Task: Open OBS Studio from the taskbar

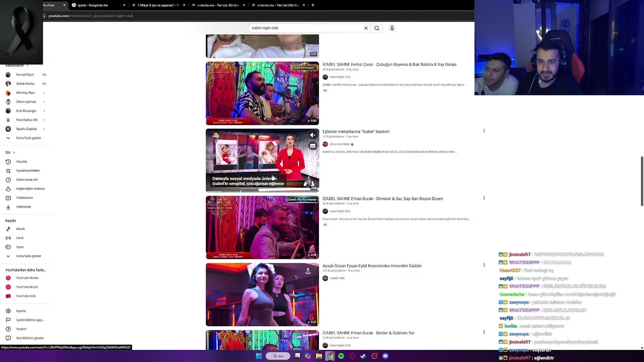Action: click(374, 356)
